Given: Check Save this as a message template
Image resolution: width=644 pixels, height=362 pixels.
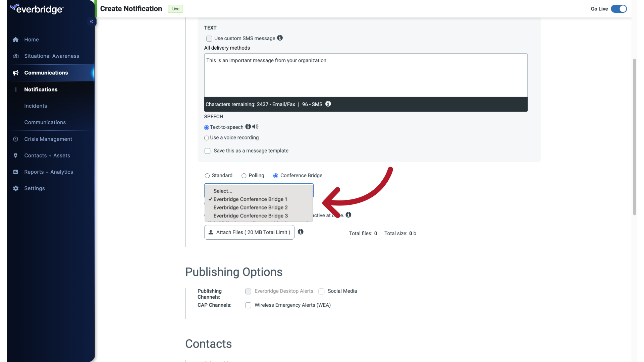Looking at the screenshot, I should (x=207, y=151).
